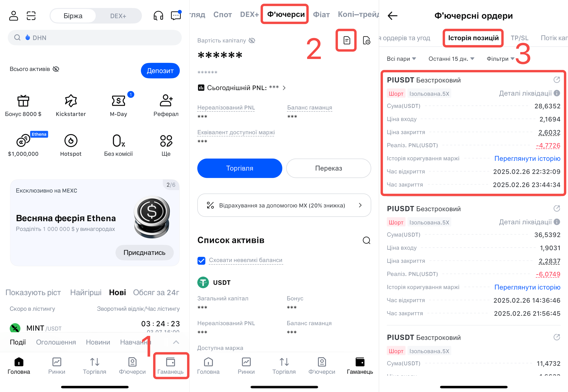Share the third PIUSDT position
Viewport: 568px width, 392px height.
coord(556,337)
